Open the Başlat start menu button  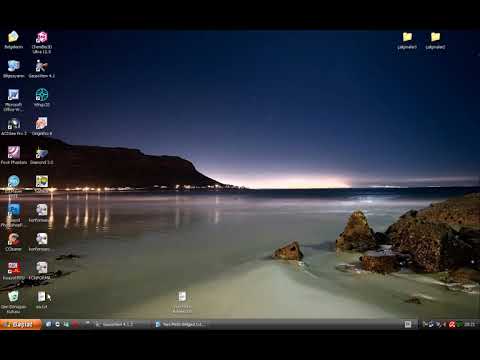[x=21, y=324]
